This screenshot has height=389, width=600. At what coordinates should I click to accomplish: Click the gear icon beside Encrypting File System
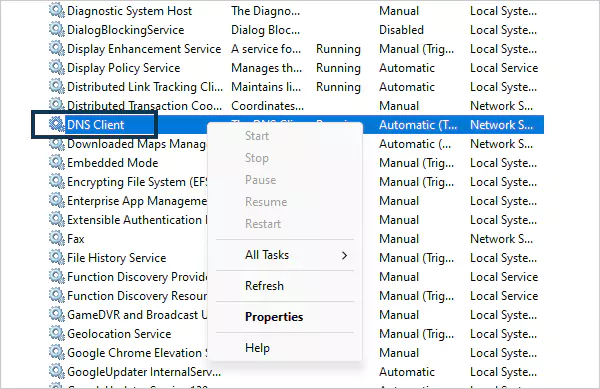click(x=57, y=182)
